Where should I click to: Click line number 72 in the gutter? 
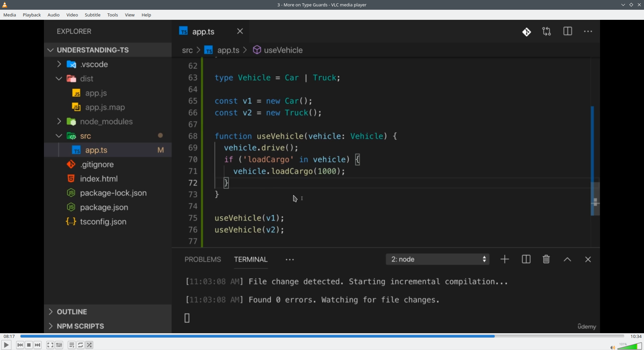tap(193, 183)
